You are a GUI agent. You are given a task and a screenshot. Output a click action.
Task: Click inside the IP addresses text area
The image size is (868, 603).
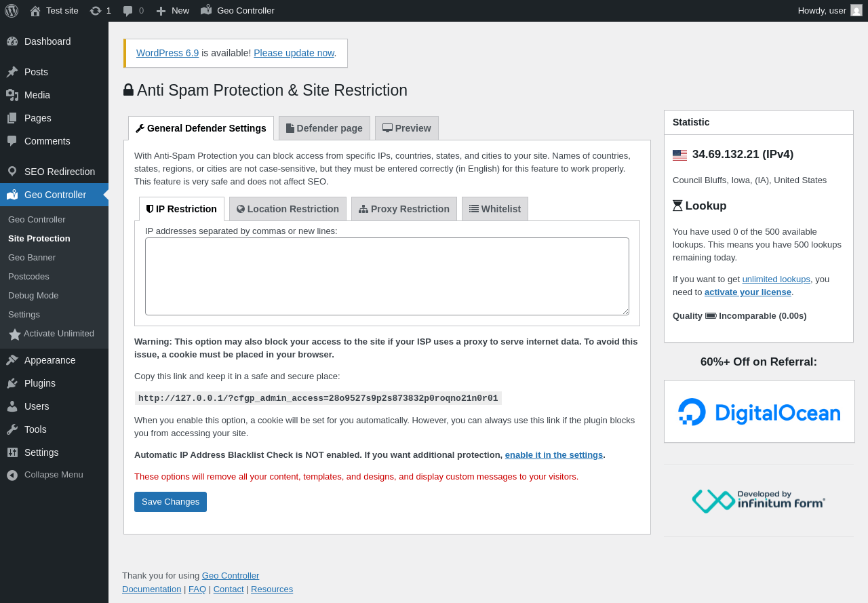pos(387,276)
